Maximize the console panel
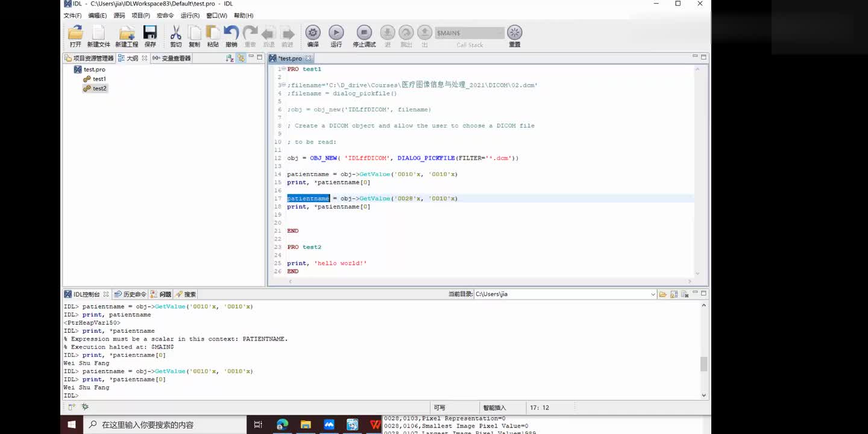The width and height of the screenshot is (868, 434). pyautogui.click(x=703, y=293)
